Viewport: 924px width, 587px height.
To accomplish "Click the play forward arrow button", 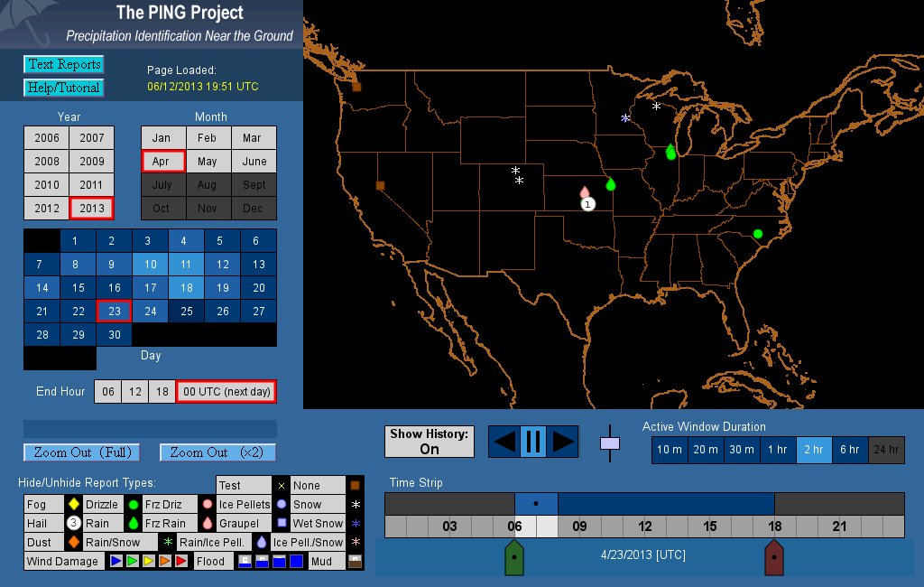I will point(562,442).
